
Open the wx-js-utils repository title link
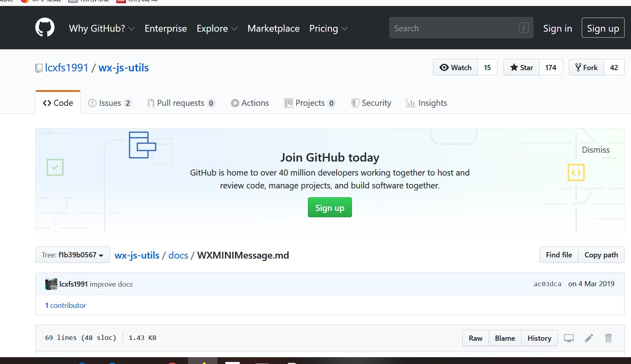click(x=123, y=68)
